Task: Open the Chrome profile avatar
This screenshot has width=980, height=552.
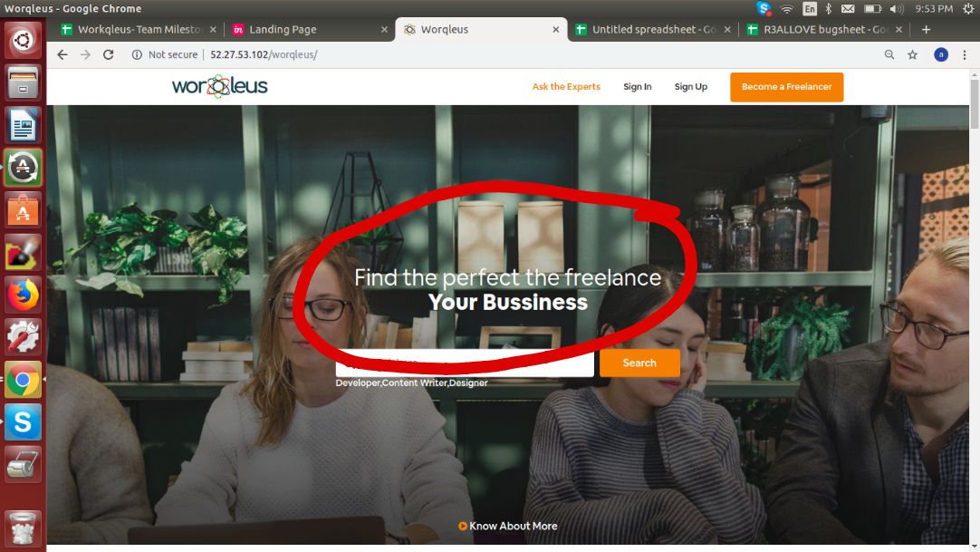Action: tap(941, 54)
